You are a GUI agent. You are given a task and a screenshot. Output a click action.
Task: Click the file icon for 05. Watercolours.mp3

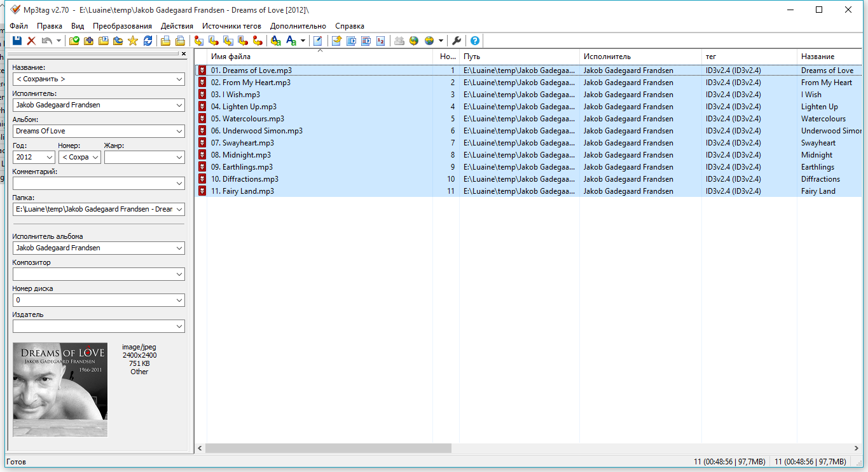tap(202, 119)
